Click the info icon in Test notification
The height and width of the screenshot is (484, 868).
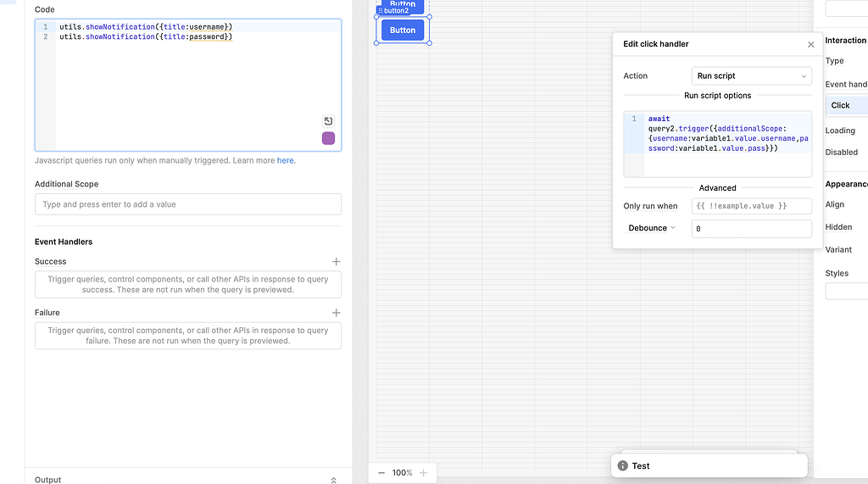tap(623, 466)
